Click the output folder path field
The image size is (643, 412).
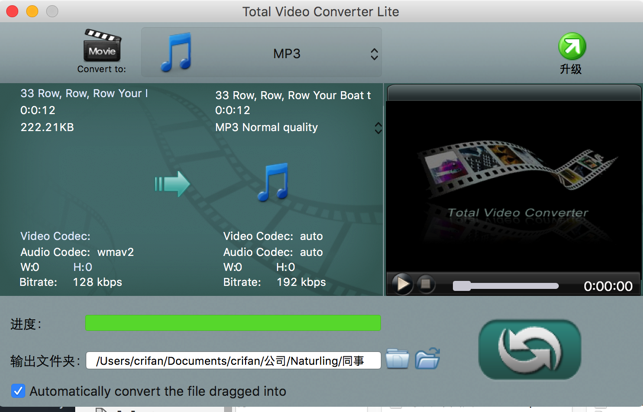click(x=233, y=361)
